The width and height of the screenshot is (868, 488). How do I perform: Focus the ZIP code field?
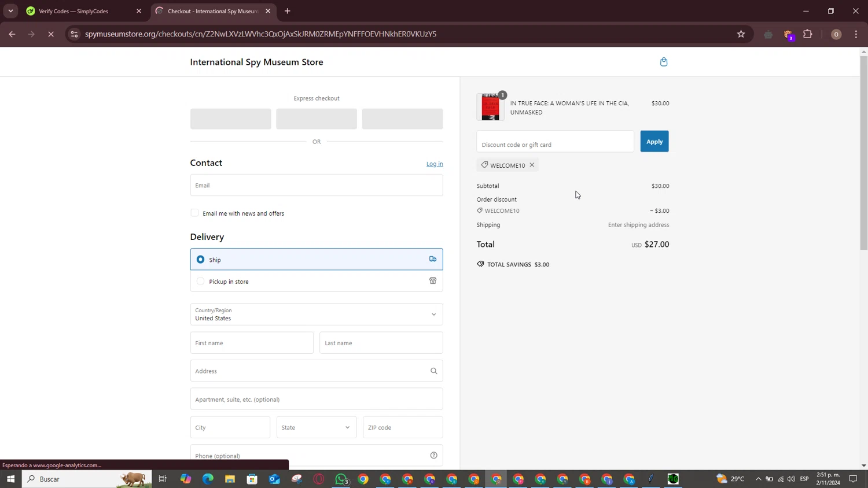click(403, 427)
